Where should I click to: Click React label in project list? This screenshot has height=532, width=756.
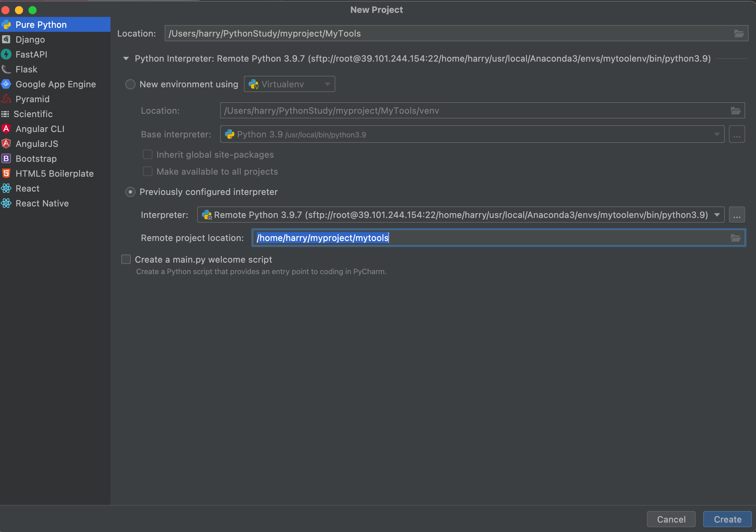pos(27,188)
